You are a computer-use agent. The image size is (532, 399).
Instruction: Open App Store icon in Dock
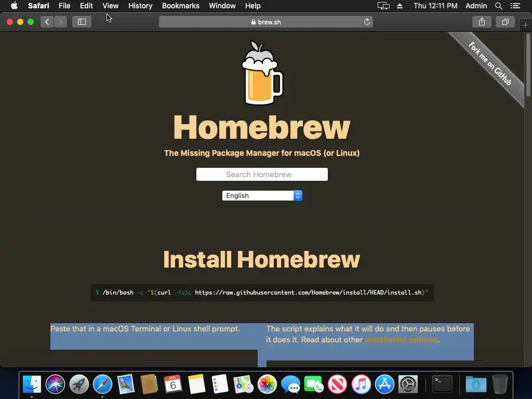[x=384, y=384]
